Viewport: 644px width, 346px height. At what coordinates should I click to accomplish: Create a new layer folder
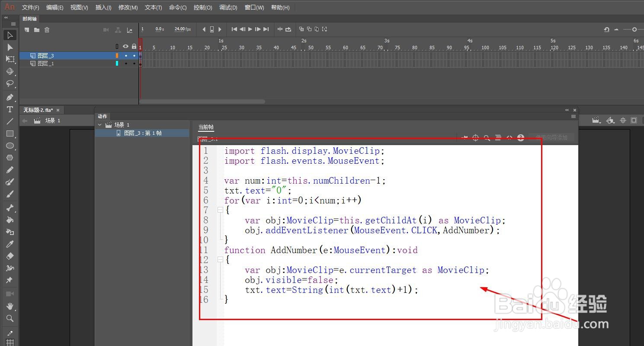tap(37, 30)
